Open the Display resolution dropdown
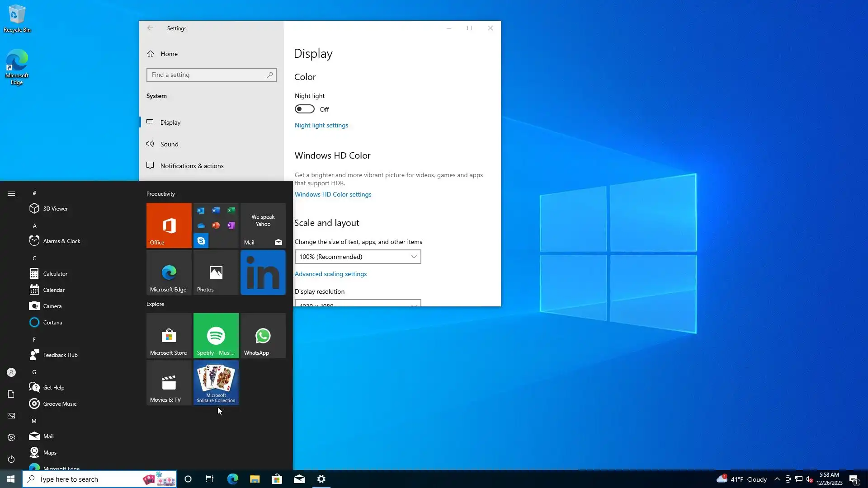This screenshot has width=868, height=488. 358,304
